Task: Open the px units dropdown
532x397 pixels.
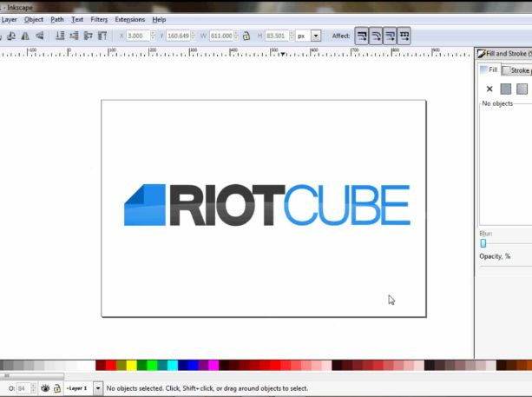Action: pyautogui.click(x=316, y=36)
